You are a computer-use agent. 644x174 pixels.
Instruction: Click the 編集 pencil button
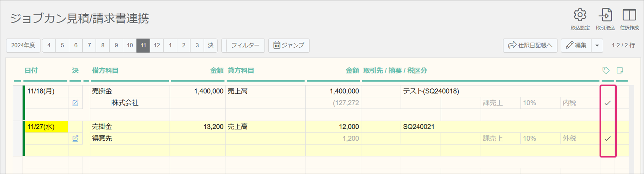[576, 45]
